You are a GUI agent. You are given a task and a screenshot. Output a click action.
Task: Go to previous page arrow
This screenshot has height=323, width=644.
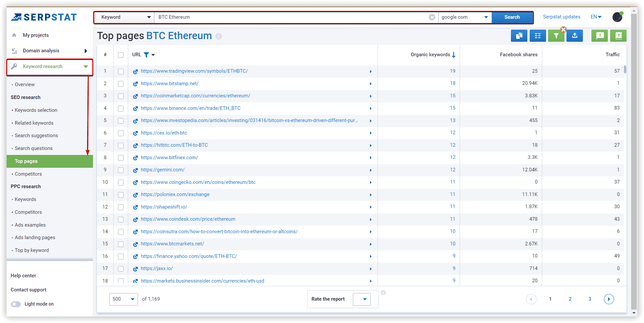[531, 299]
